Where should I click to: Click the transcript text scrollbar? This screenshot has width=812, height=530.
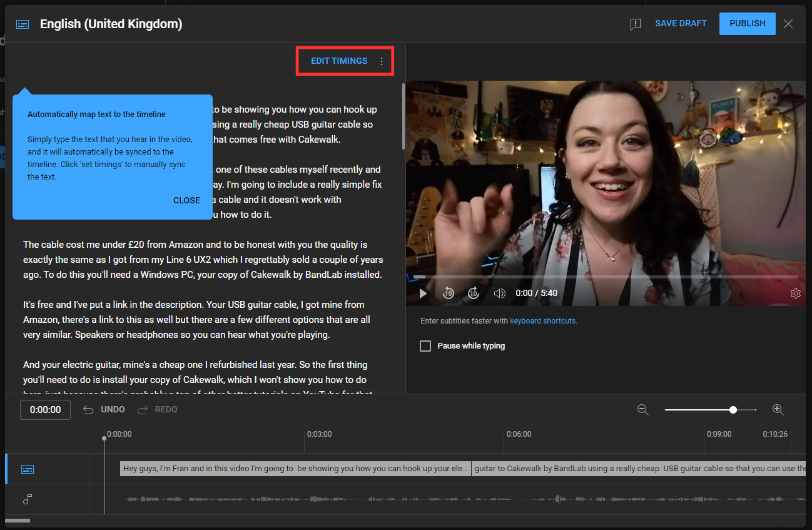pyautogui.click(x=403, y=116)
